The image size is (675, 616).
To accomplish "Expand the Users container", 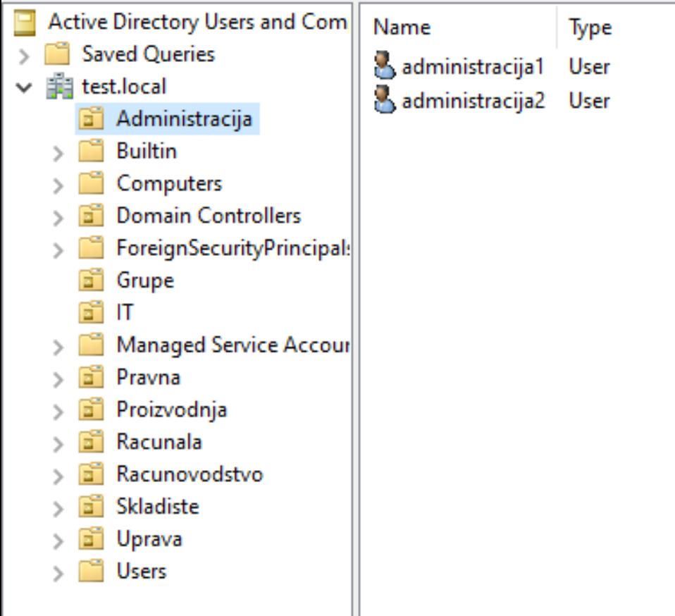I will pos(58,574).
